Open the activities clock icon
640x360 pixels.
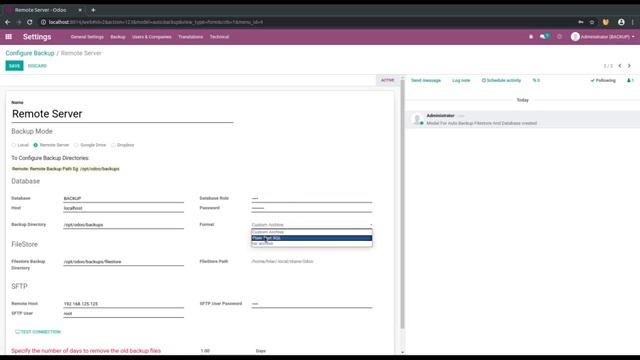[x=560, y=37]
